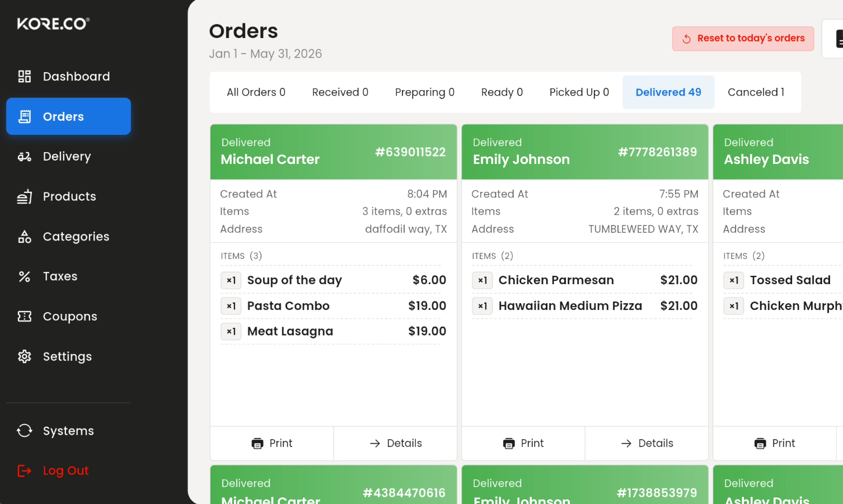The width and height of the screenshot is (843, 504).
Task: Select the Orders item in the sidebar
Action: (x=68, y=116)
